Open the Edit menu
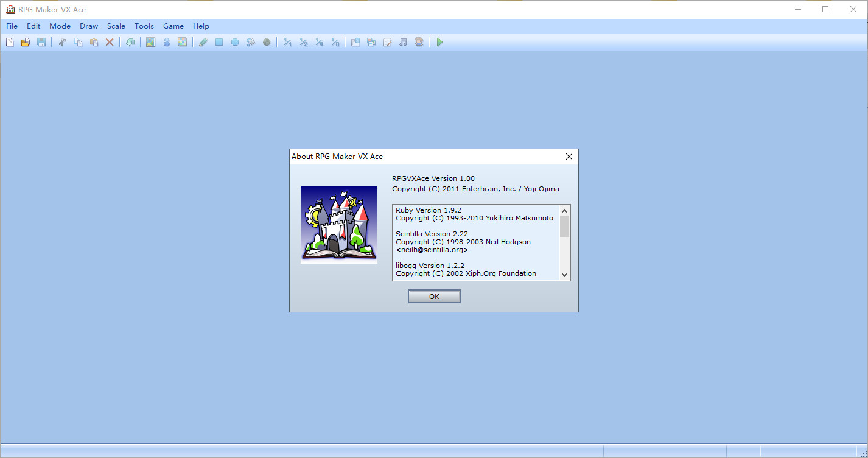The width and height of the screenshot is (868, 458). click(x=33, y=26)
